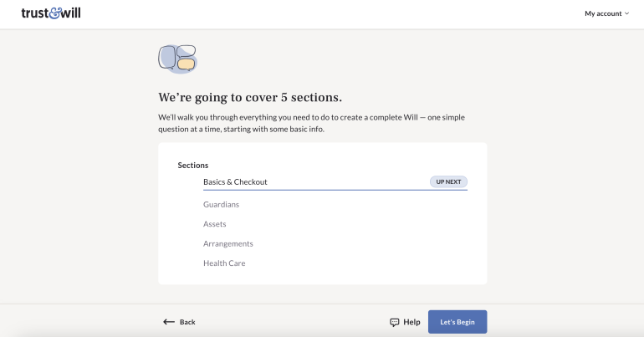Click the Help chat bubble icon

coord(395,322)
